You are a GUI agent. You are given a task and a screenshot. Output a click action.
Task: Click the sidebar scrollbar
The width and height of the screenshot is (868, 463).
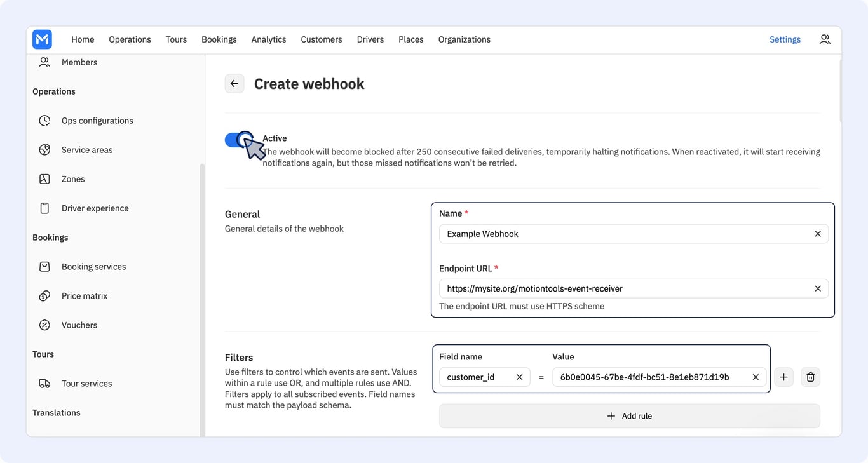(x=203, y=299)
